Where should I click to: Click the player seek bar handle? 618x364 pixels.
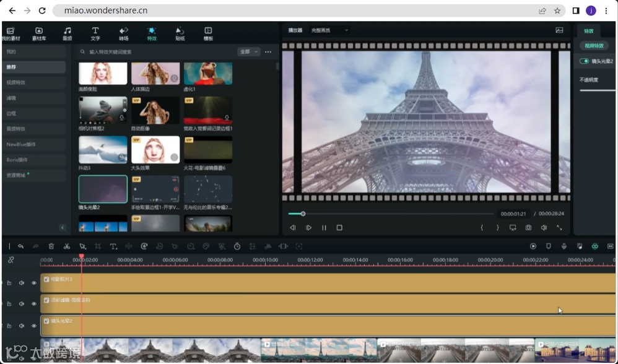click(303, 214)
